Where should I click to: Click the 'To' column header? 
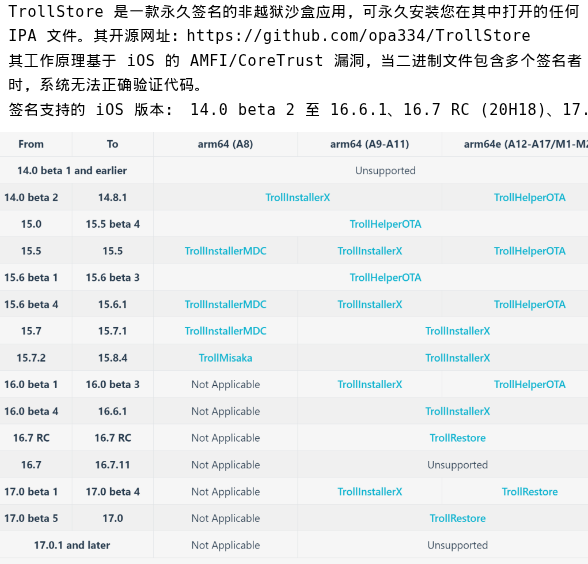pos(112,144)
